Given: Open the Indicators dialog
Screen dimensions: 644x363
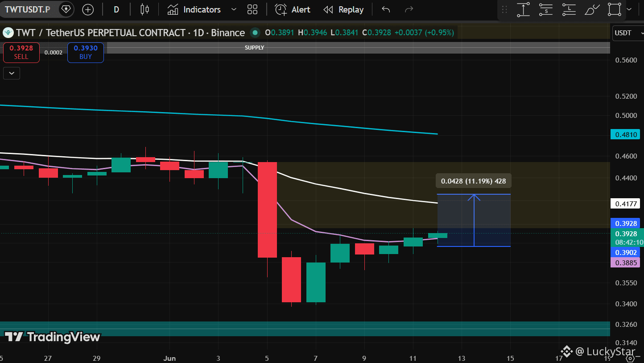Looking at the screenshot, I should [x=194, y=9].
